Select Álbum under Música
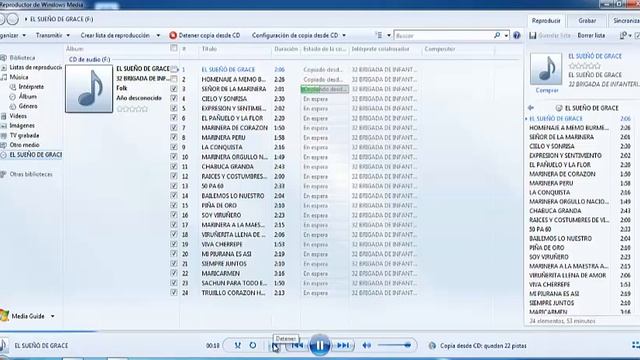The height and width of the screenshot is (360, 640). coord(27,97)
